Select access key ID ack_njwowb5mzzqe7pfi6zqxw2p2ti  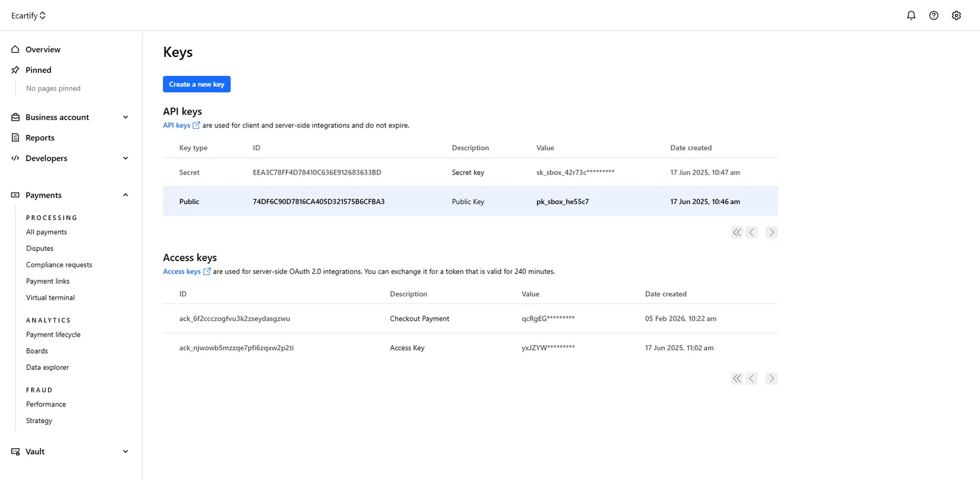pyautogui.click(x=236, y=348)
